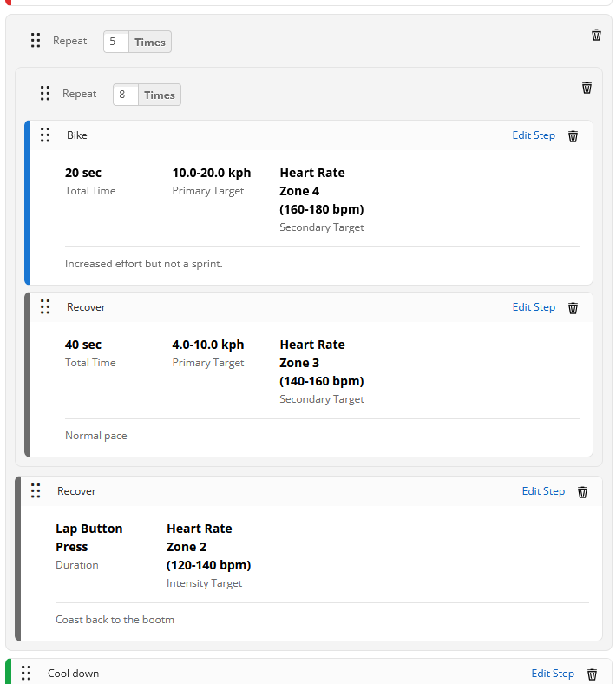Open Edit Step for Cool down

552,674
